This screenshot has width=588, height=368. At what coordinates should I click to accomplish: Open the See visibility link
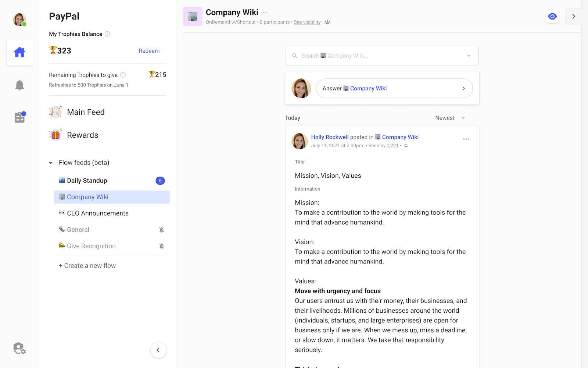[307, 22]
